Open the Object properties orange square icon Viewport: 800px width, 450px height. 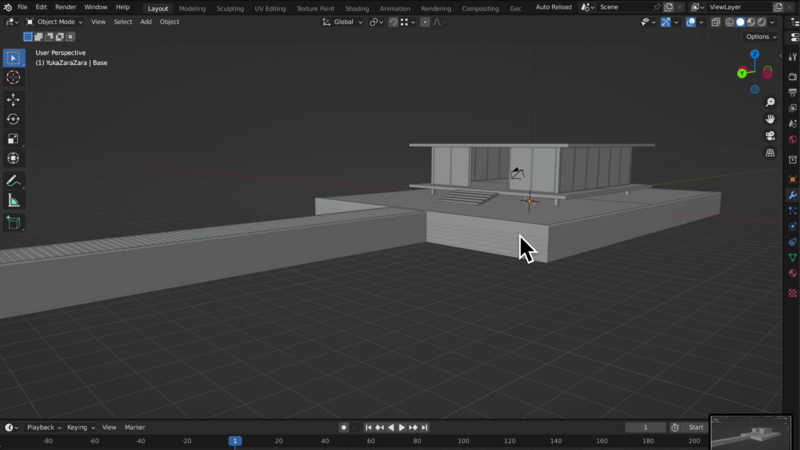(792, 179)
